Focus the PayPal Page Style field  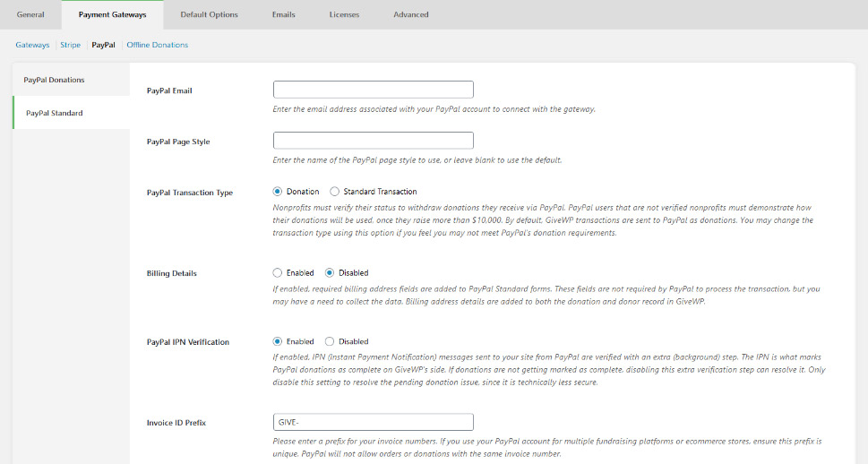[x=373, y=141]
